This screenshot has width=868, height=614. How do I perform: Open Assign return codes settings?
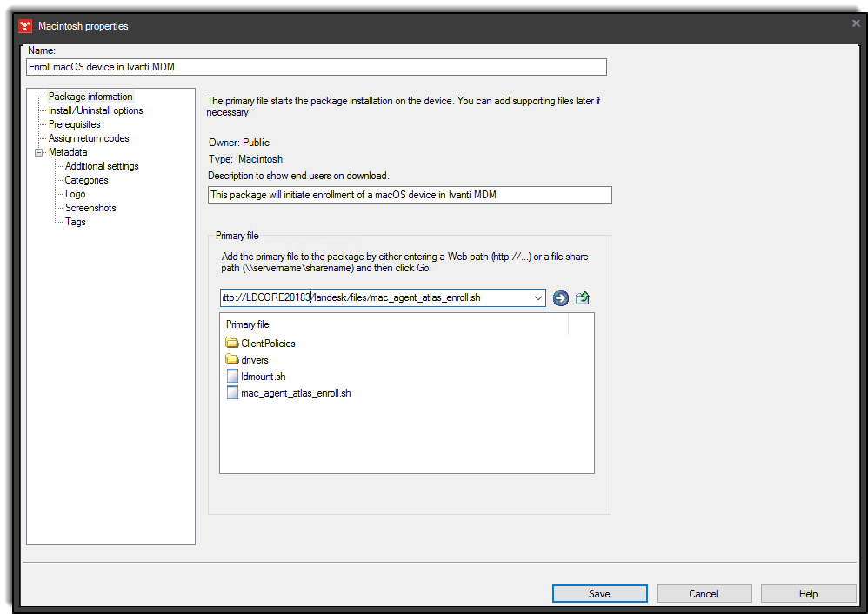90,138
